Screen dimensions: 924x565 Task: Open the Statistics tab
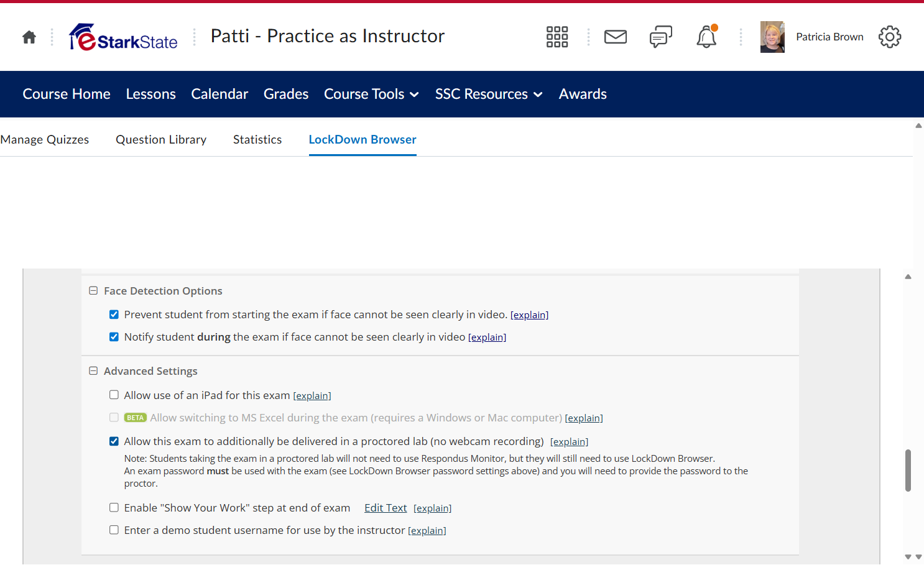[257, 140]
